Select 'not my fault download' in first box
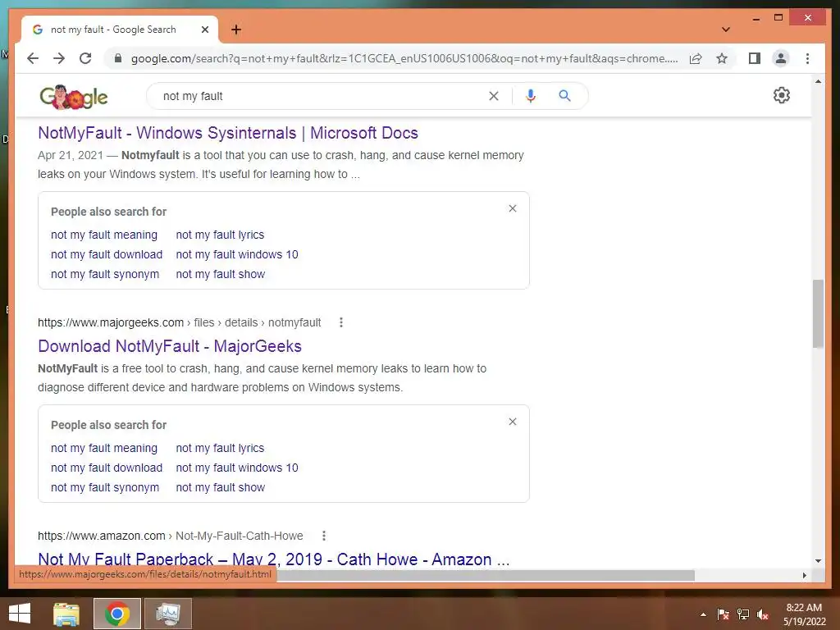 pyautogui.click(x=107, y=254)
